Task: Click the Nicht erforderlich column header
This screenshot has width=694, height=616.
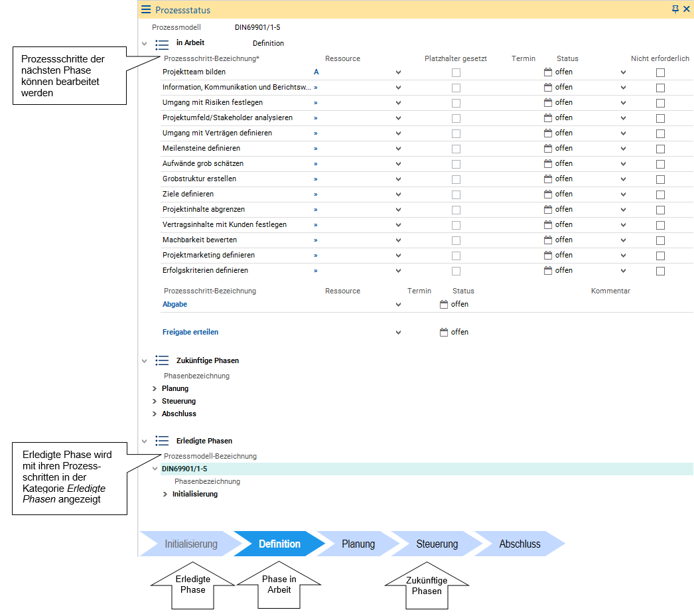Action: tap(660, 58)
